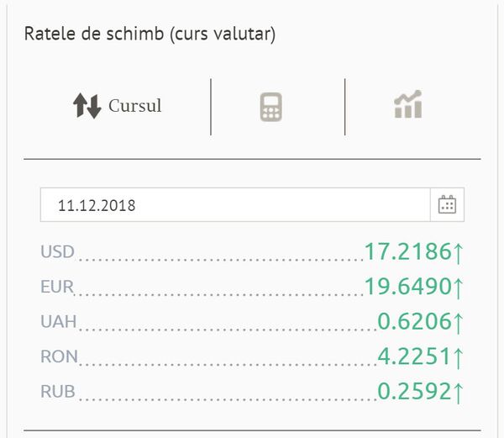Click the USD rising arrow indicator

pyautogui.click(x=458, y=253)
